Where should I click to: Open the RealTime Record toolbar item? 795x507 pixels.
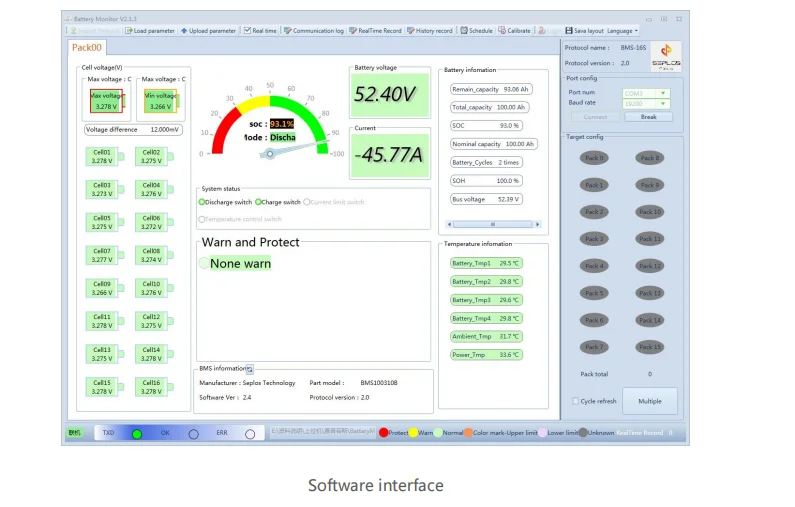pos(354,31)
